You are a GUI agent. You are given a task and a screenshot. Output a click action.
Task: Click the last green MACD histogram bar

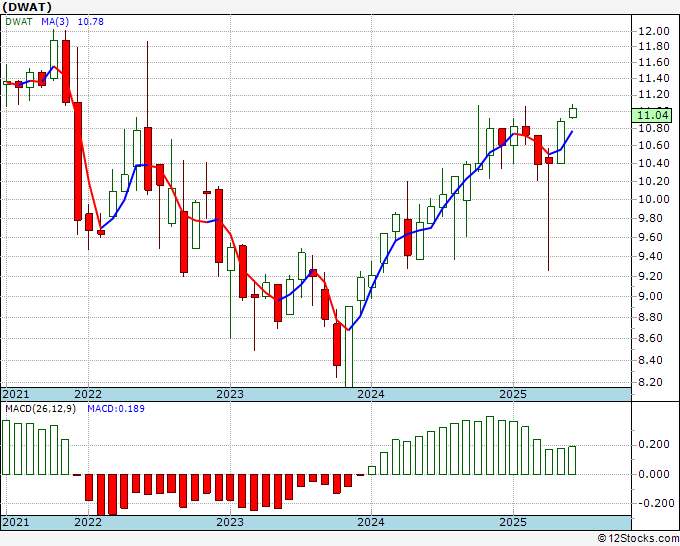tap(572, 460)
